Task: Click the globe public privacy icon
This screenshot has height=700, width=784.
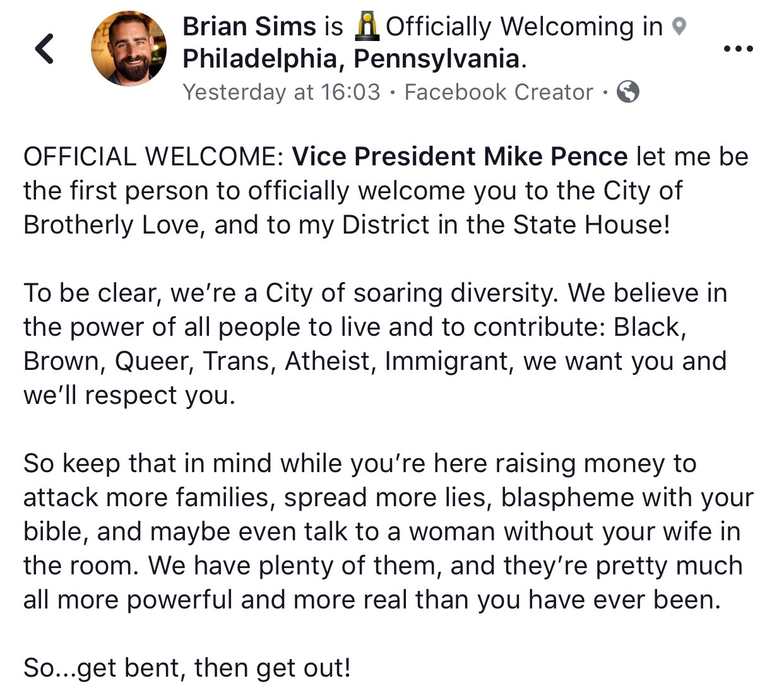Action: 627,92
